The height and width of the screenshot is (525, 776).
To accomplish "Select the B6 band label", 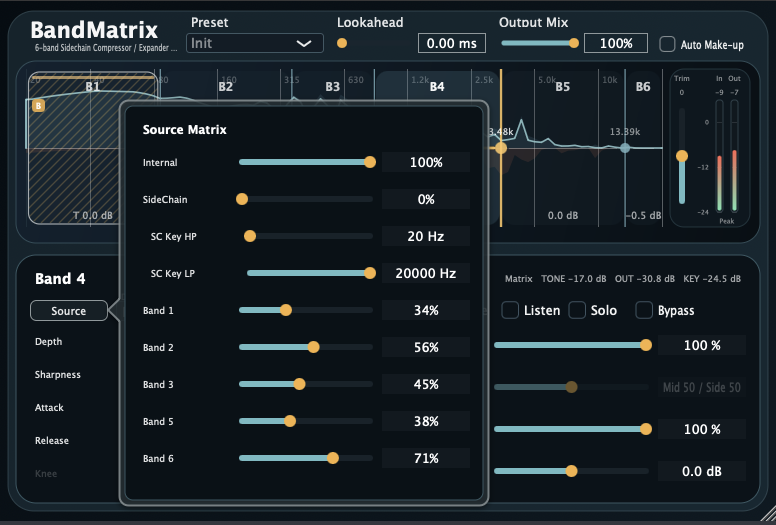I will (x=643, y=87).
